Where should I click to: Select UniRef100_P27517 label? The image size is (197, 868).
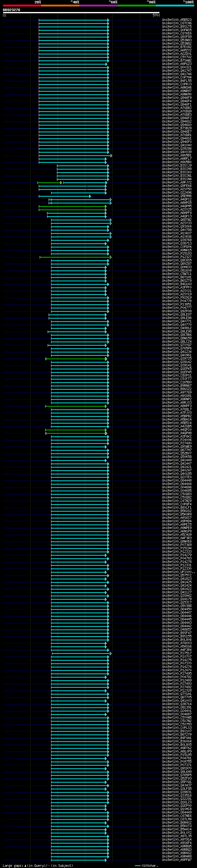(x=177, y=653)
